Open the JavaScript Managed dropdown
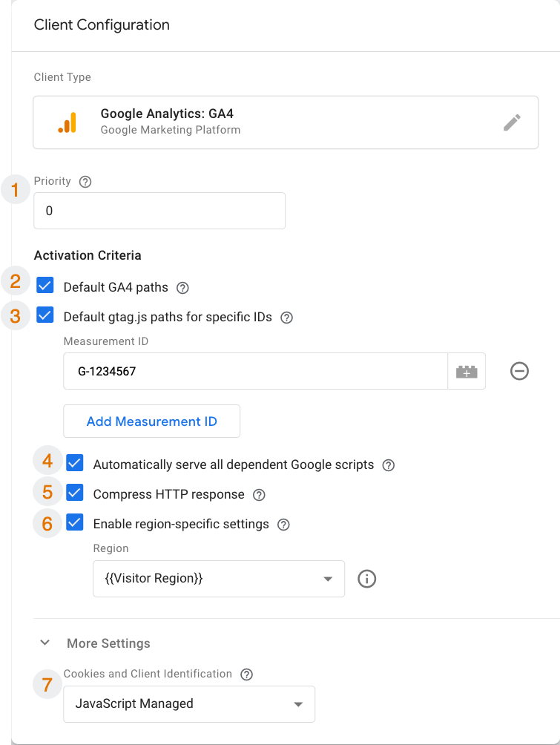Screen dimensions: 560x745 pyautogui.click(x=189, y=704)
